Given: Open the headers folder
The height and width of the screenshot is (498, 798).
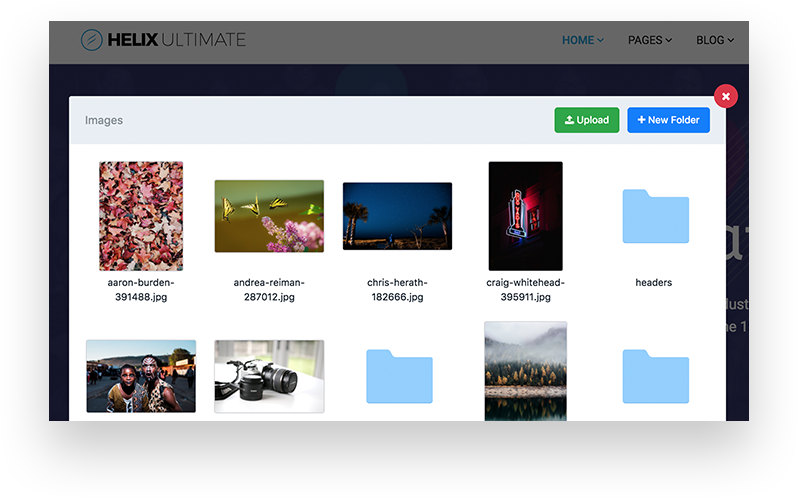Looking at the screenshot, I should (655, 217).
